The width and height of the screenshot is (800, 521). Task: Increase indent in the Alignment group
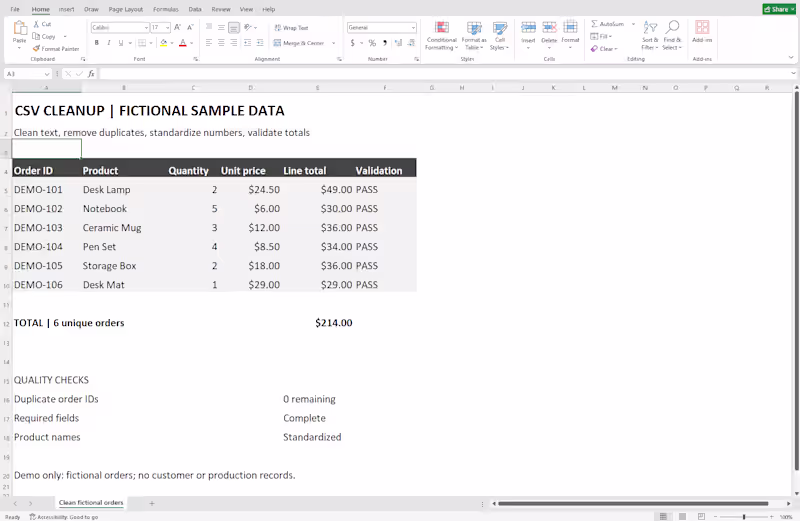pyautogui.click(x=260, y=43)
